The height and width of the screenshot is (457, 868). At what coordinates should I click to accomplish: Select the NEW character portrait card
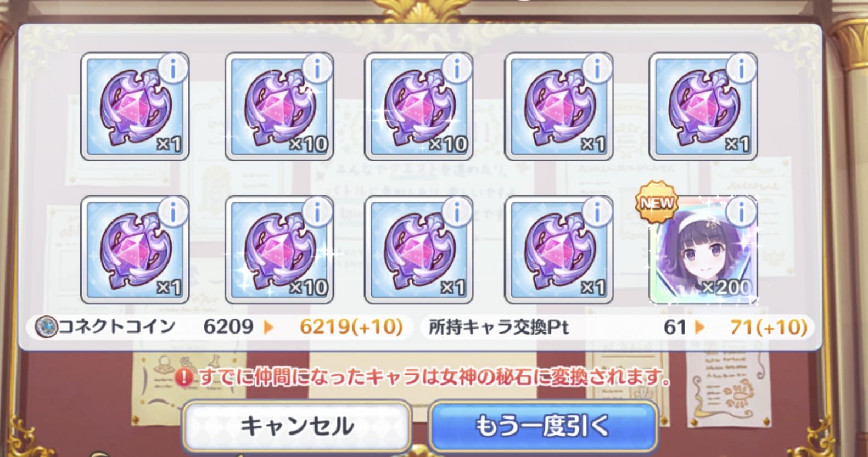[703, 250]
